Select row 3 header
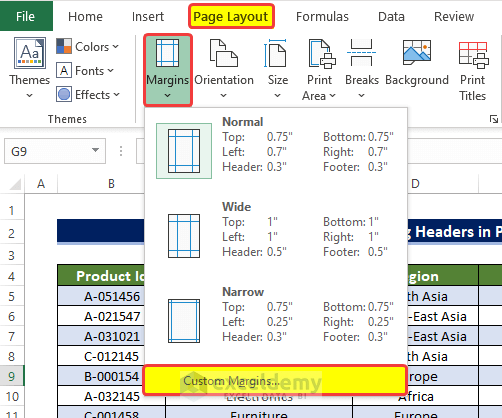The width and height of the screenshot is (502, 418). click(x=12, y=256)
